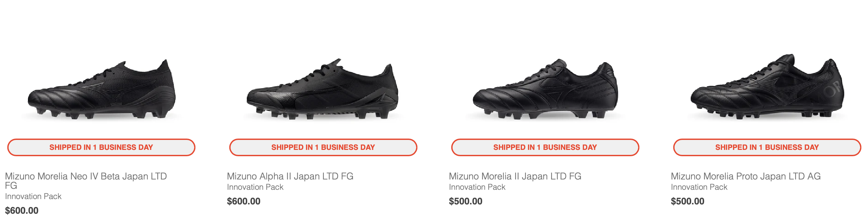868x222 pixels.
Task: Click Innovation Pack under Mizuno Alpha II
Action: coord(255,187)
